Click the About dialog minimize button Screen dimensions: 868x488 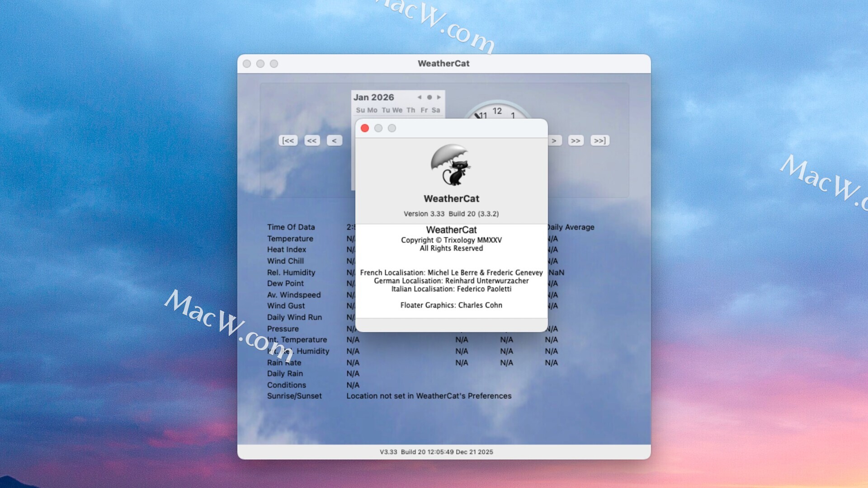click(378, 128)
